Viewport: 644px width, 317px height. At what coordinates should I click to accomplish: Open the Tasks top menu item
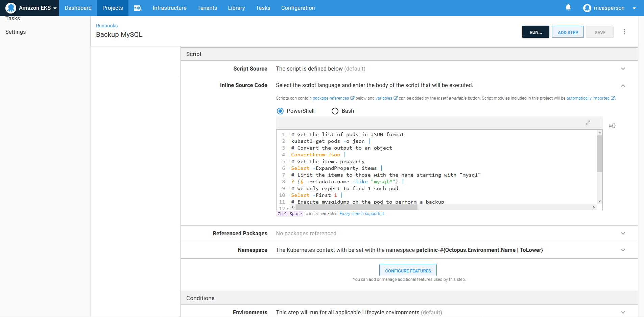tap(263, 8)
